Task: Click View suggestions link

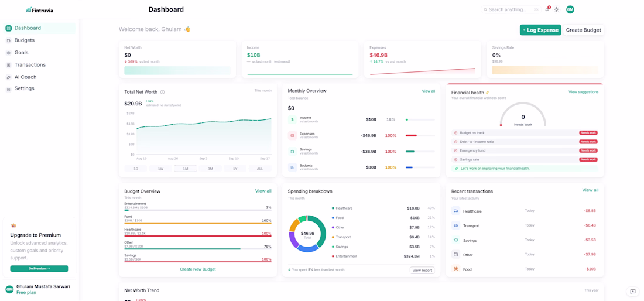Action: [583, 92]
